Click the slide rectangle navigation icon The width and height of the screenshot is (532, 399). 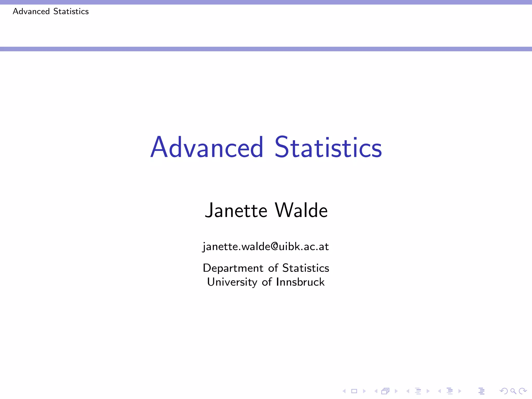354,391
